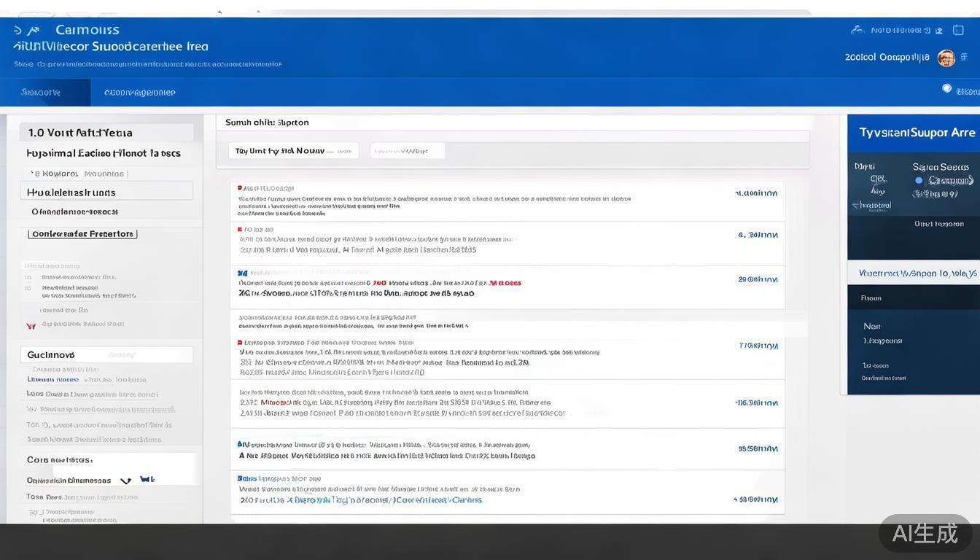Check the box next to the first sidebar filter
This screenshot has height=560, width=980.
(28, 277)
